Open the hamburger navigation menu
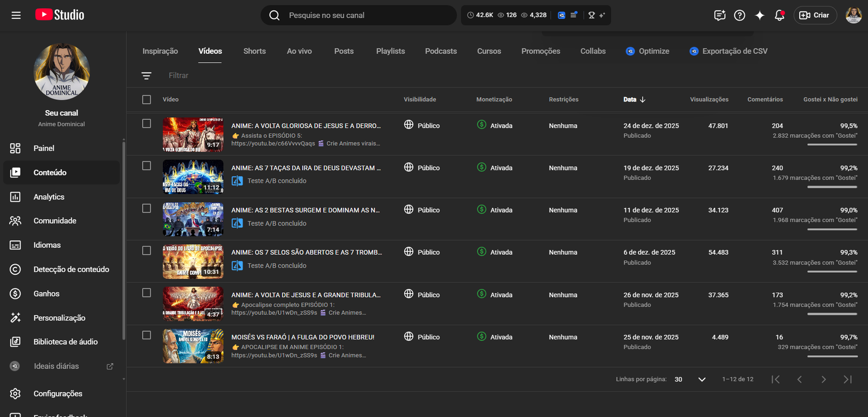The height and width of the screenshot is (417, 868). 16,15
